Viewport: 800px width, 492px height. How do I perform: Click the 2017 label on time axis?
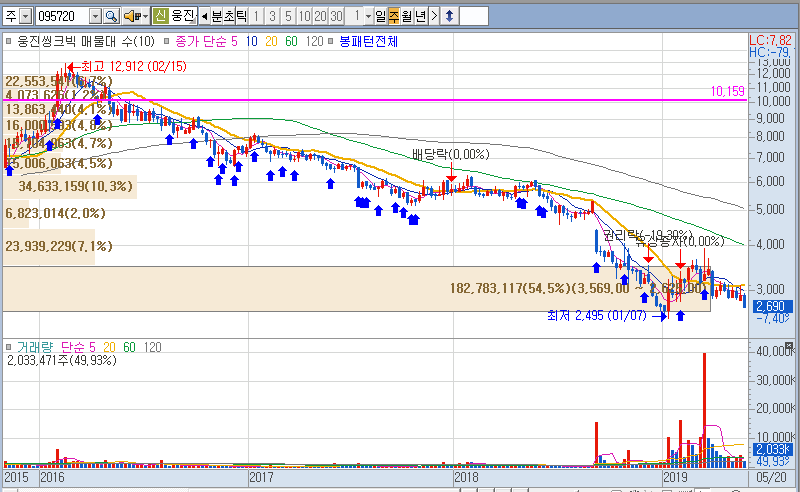tap(261, 477)
